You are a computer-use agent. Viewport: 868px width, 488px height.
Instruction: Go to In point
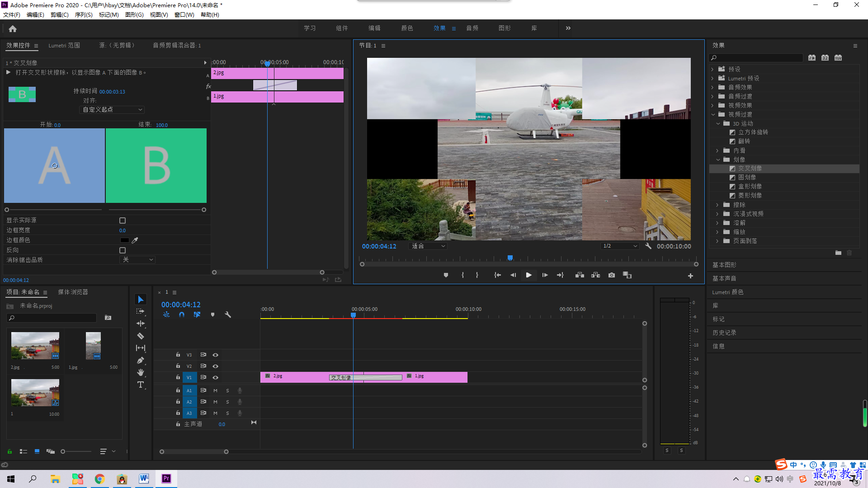[x=497, y=275]
